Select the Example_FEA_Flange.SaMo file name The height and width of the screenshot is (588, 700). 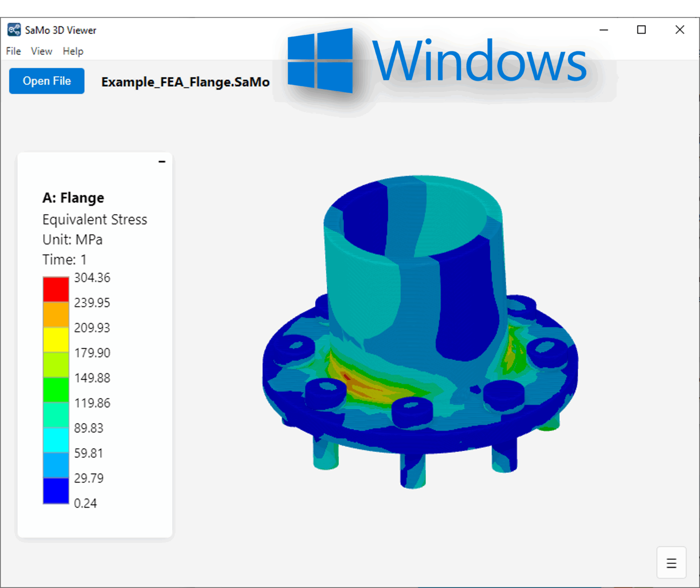pyautogui.click(x=185, y=82)
